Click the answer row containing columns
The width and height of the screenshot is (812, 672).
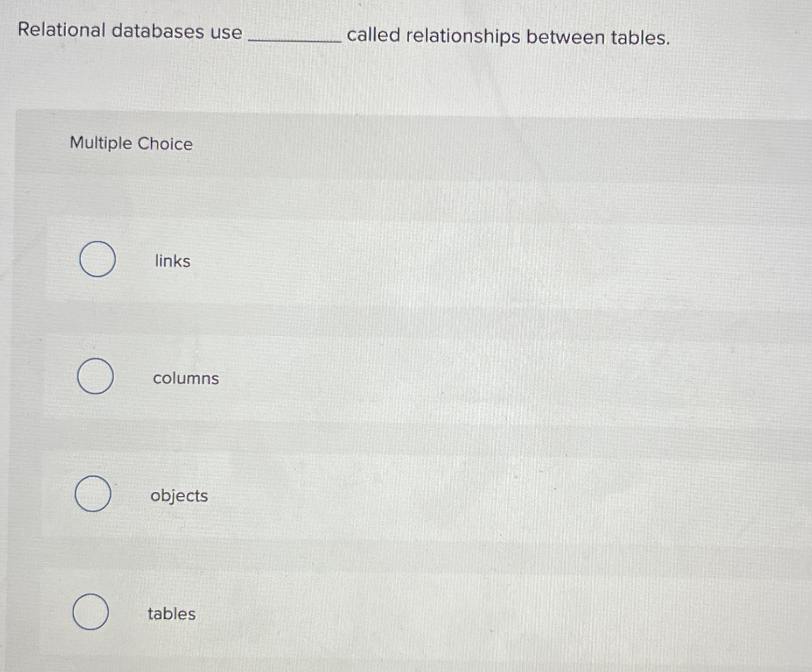click(280, 378)
